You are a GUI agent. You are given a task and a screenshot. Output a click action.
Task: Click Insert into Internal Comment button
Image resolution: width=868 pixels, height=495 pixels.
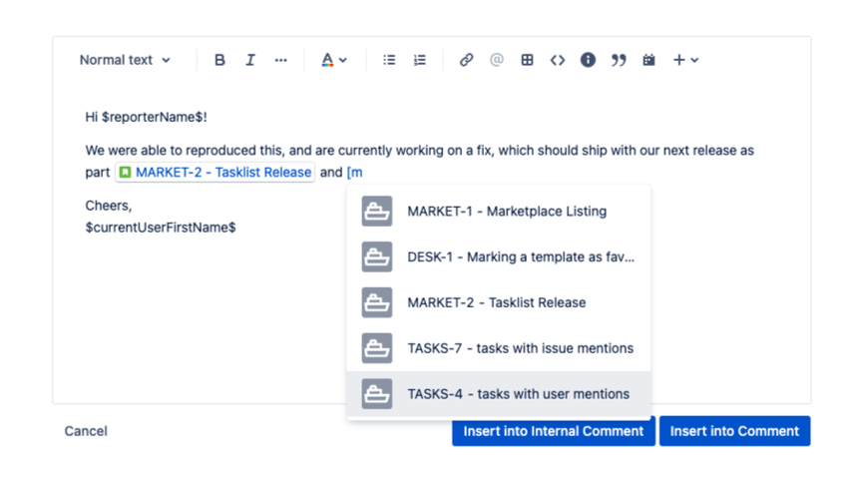[554, 431]
